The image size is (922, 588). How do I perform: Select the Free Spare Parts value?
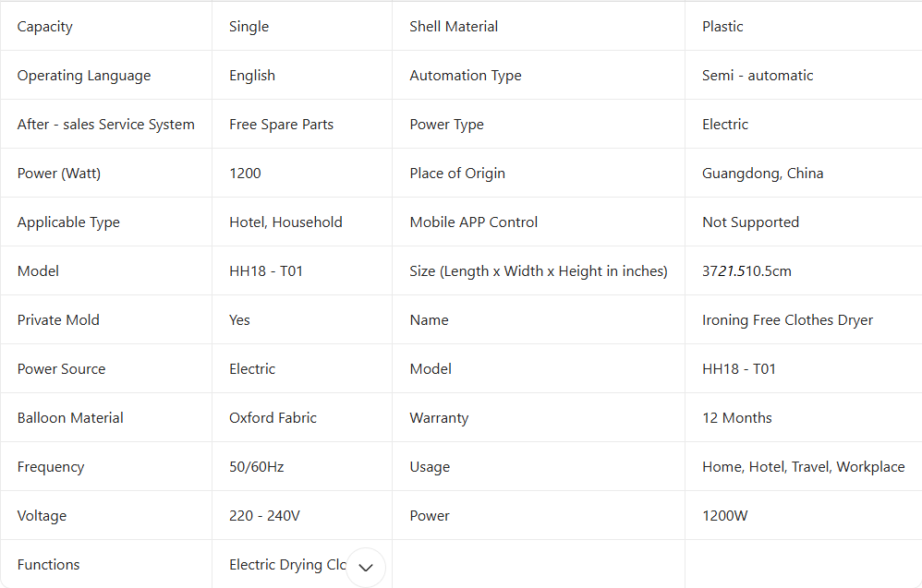coord(281,125)
